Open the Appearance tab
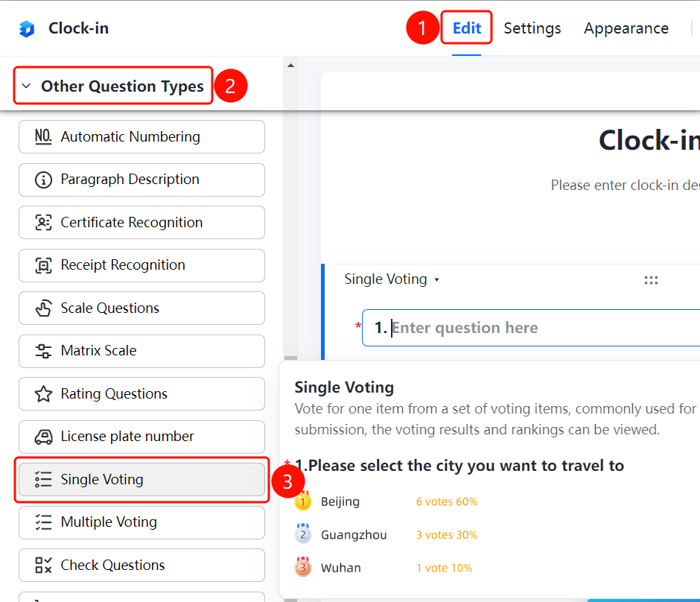700x602 pixels. (626, 28)
